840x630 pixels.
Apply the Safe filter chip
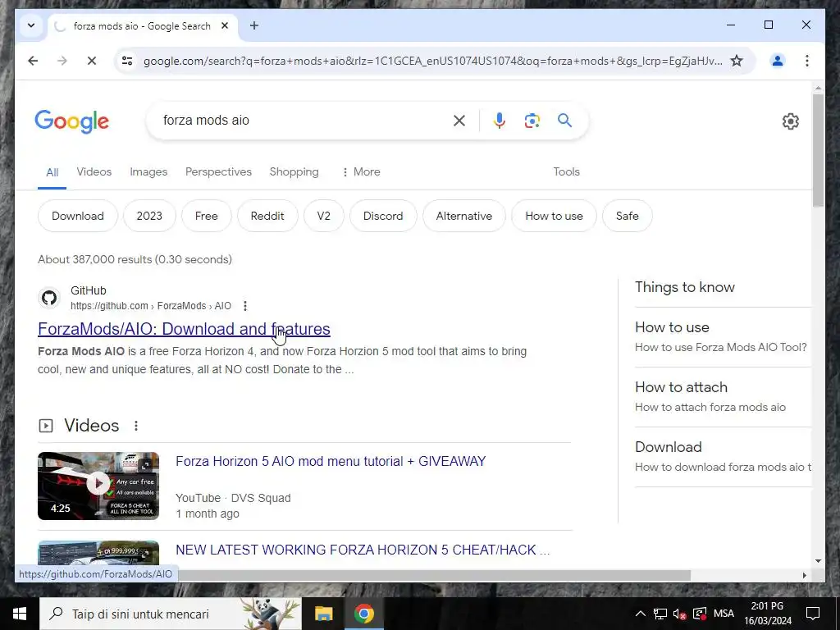(628, 216)
